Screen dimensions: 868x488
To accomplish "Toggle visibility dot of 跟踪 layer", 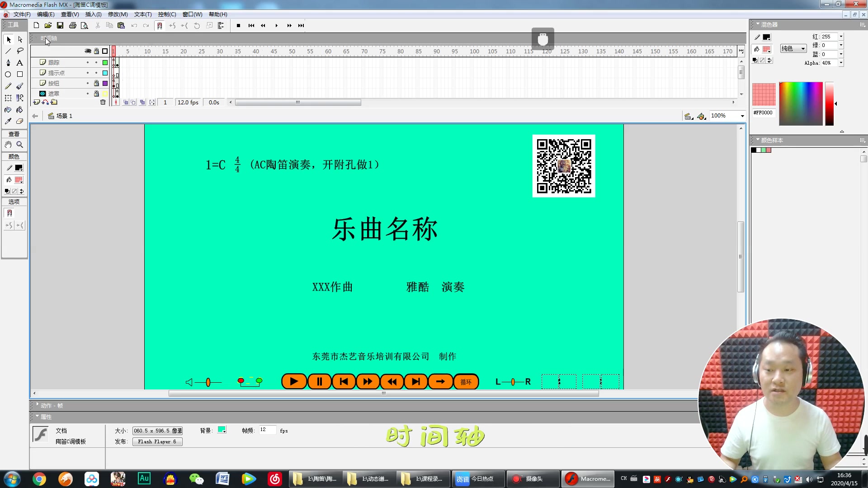I will coord(88,62).
